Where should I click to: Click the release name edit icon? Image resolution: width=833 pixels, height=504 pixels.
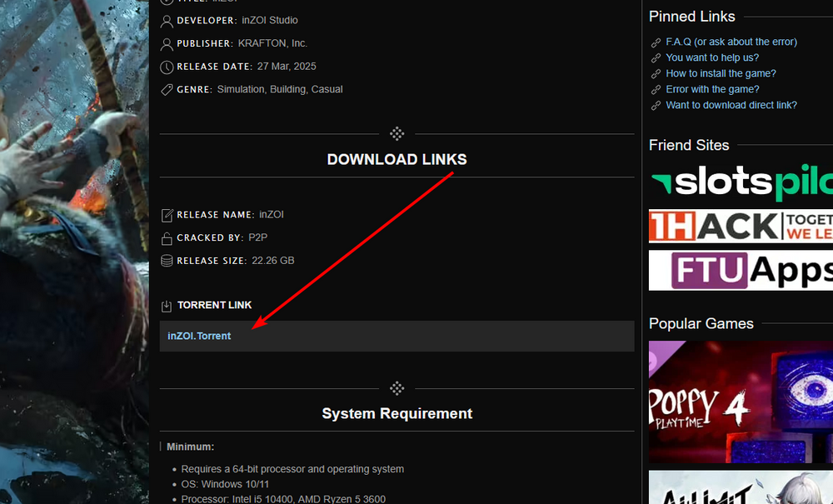click(x=167, y=215)
